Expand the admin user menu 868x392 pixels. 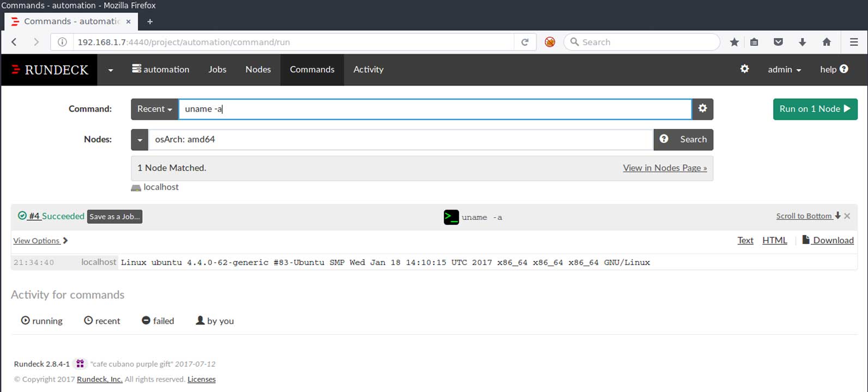pyautogui.click(x=785, y=69)
